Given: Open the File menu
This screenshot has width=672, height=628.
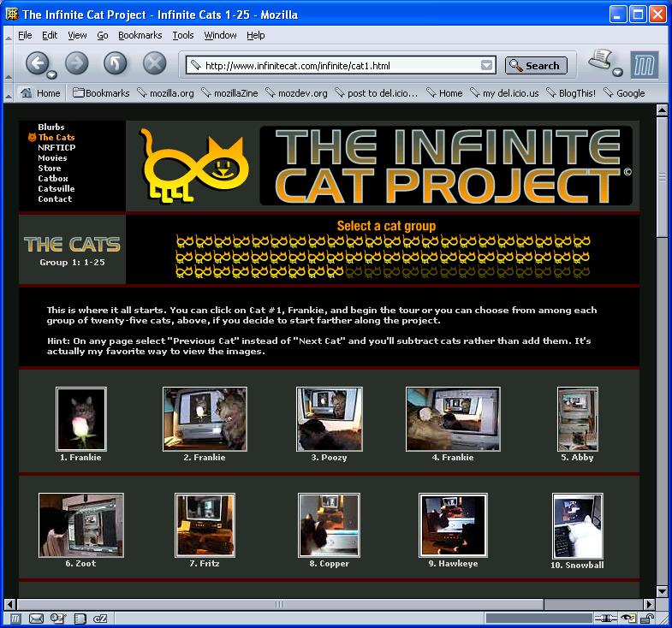Looking at the screenshot, I should [x=25, y=35].
